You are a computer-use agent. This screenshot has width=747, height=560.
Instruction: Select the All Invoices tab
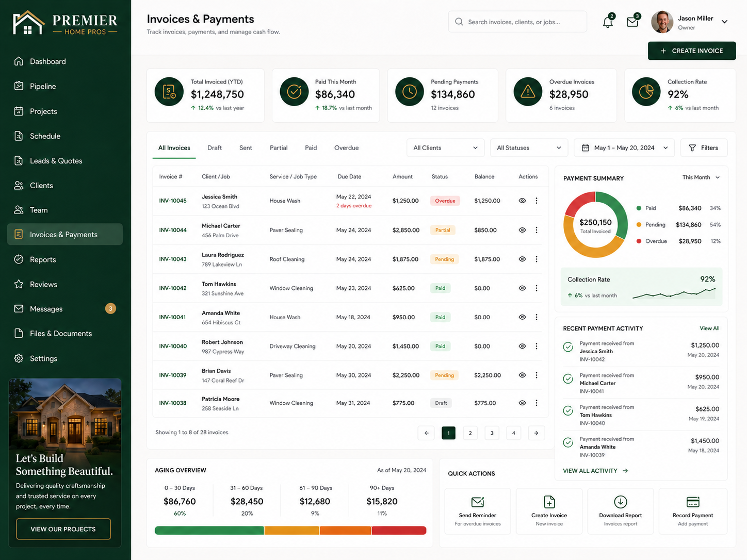click(174, 148)
